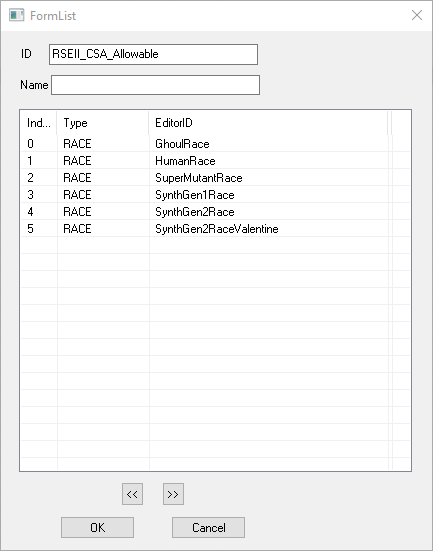The width and height of the screenshot is (433, 551).
Task: Sort by the EditorID column header
Action: pyautogui.click(x=269, y=123)
